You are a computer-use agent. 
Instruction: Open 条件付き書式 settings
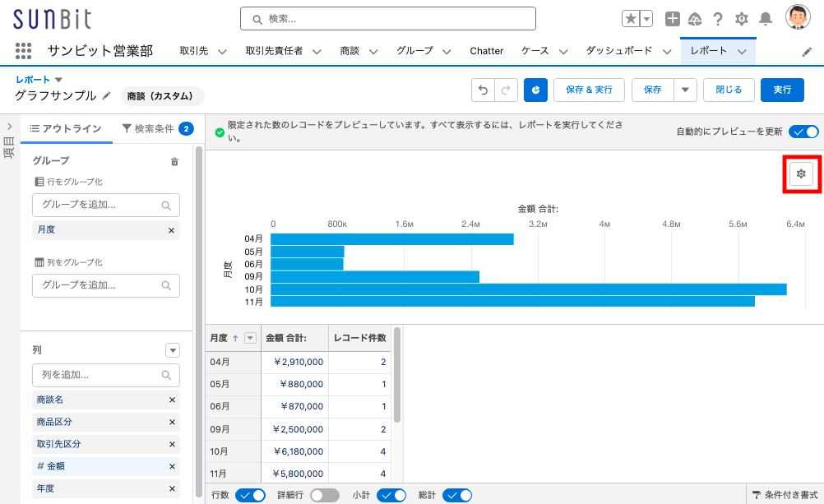point(785,495)
